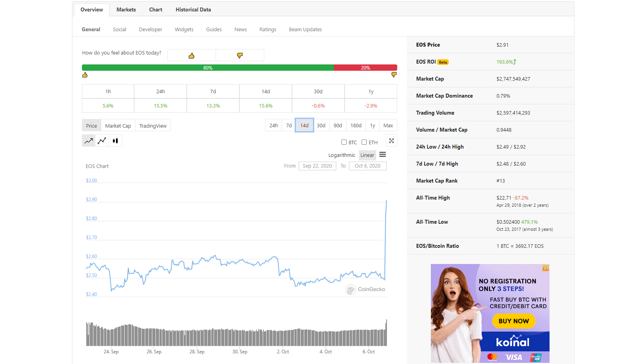Set chart range to 90d

click(x=337, y=125)
